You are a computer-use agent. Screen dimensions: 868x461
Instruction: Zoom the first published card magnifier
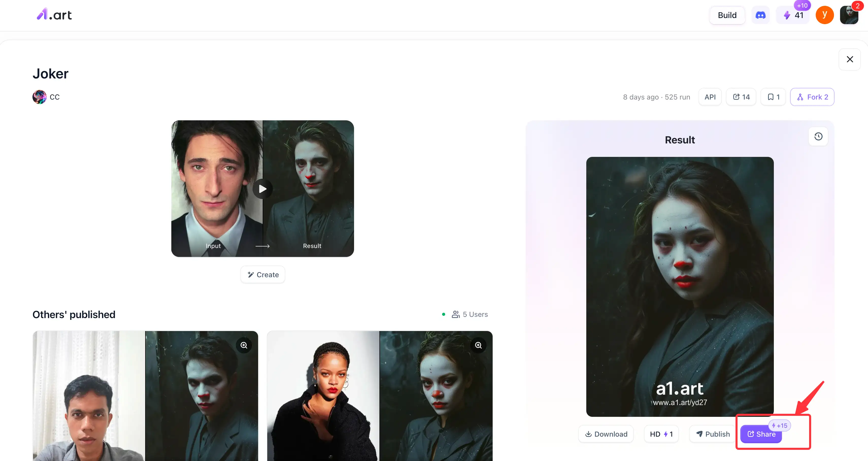(x=244, y=345)
